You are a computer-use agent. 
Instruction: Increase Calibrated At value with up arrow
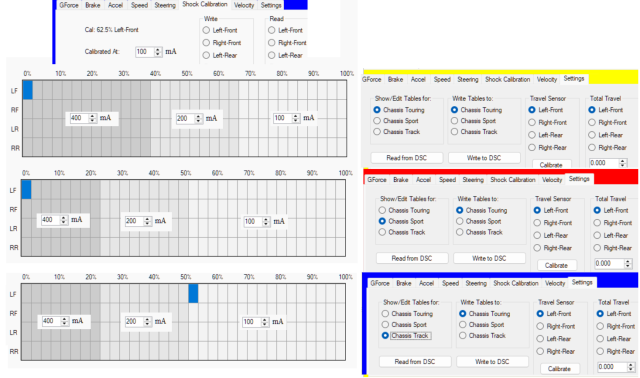click(158, 50)
